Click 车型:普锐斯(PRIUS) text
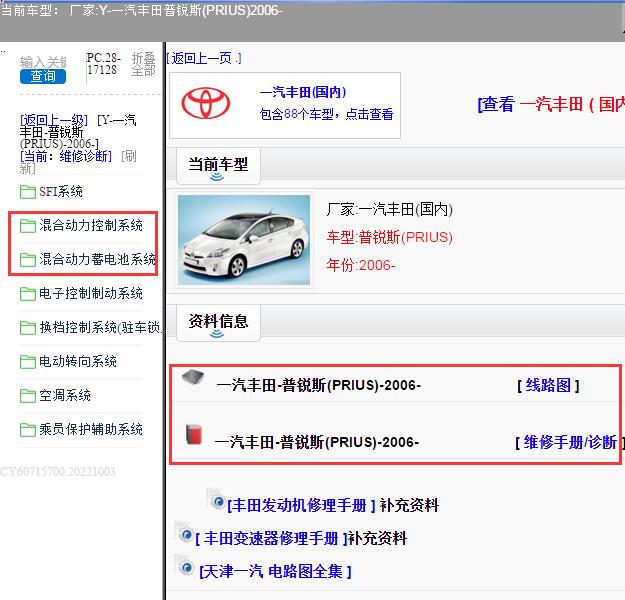The image size is (625, 600). (x=390, y=238)
